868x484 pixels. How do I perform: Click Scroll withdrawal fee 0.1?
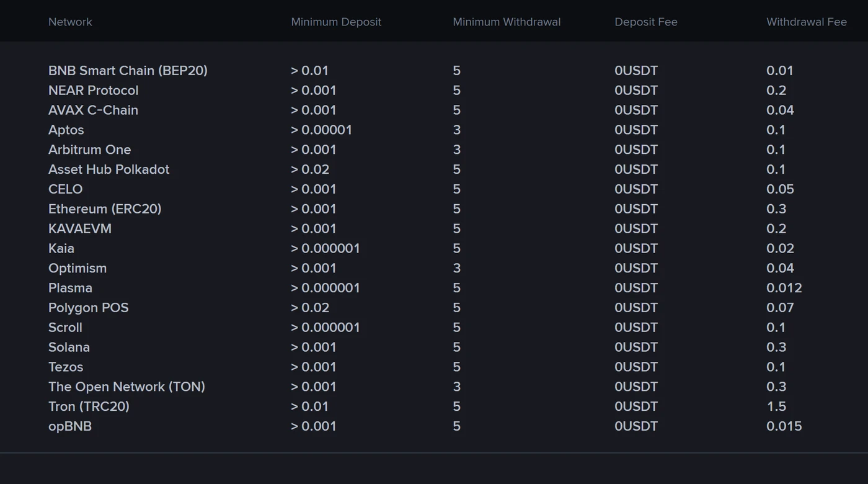coord(776,328)
